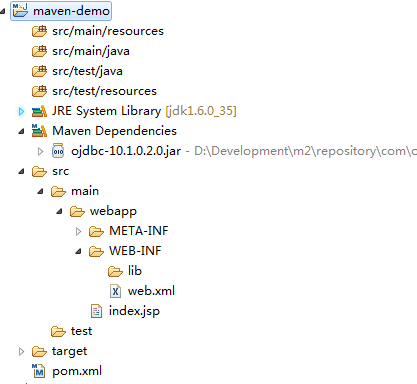Select Maven Dependencies label text
This screenshot has width=417, height=384.
point(114,131)
